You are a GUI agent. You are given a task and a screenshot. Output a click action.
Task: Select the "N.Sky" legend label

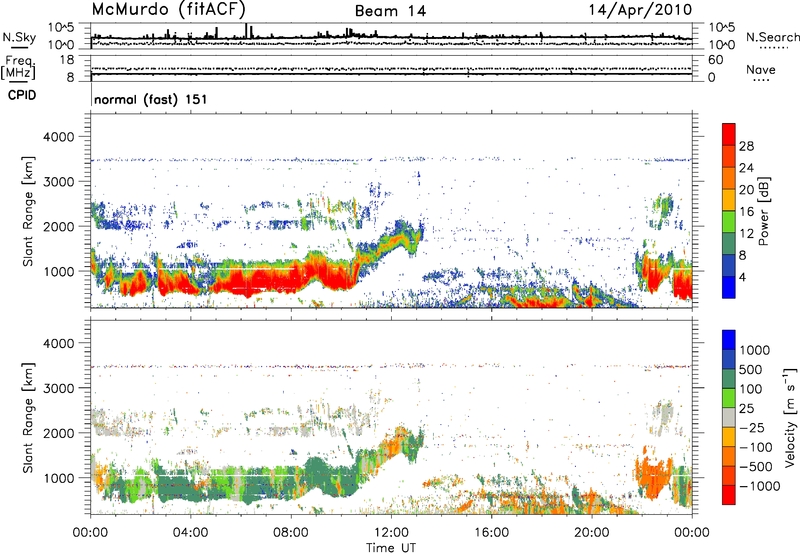click(19, 37)
